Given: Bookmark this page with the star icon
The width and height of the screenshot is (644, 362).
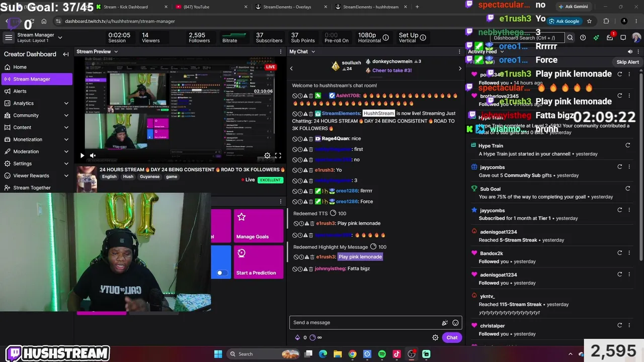Looking at the screenshot, I should point(589,21).
